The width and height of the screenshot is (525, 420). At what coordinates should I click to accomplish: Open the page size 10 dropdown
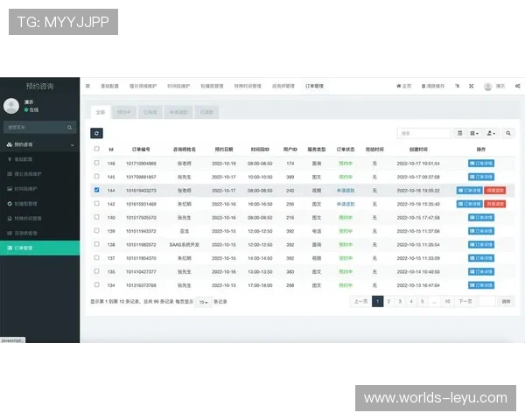(x=202, y=301)
